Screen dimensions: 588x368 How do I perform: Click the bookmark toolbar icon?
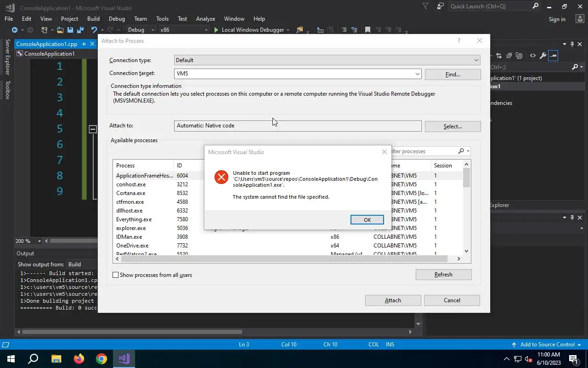point(367,30)
